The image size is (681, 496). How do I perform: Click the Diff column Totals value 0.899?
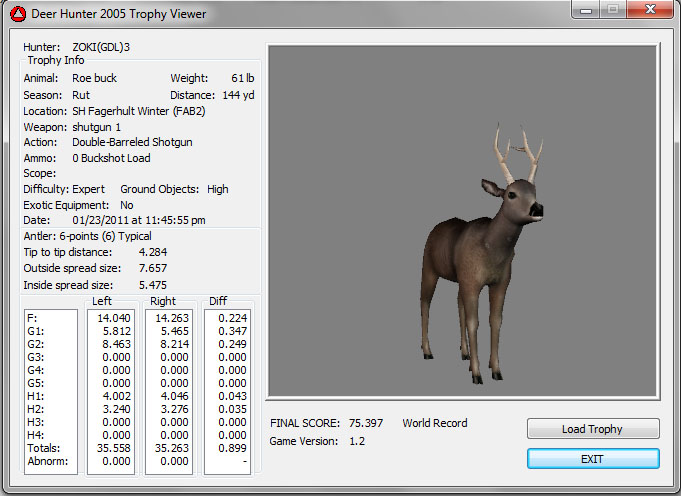click(x=231, y=450)
